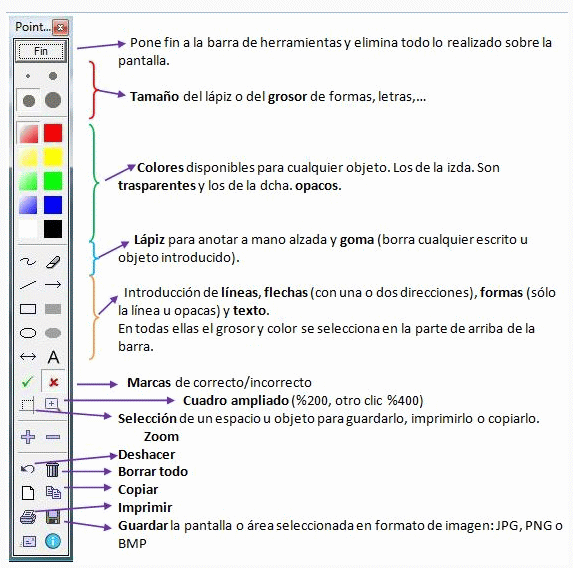Click the bold word 'Tamaño'

click(x=154, y=97)
